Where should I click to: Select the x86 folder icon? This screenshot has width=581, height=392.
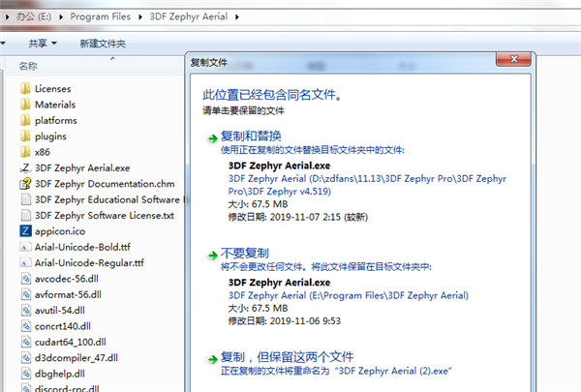(x=25, y=152)
